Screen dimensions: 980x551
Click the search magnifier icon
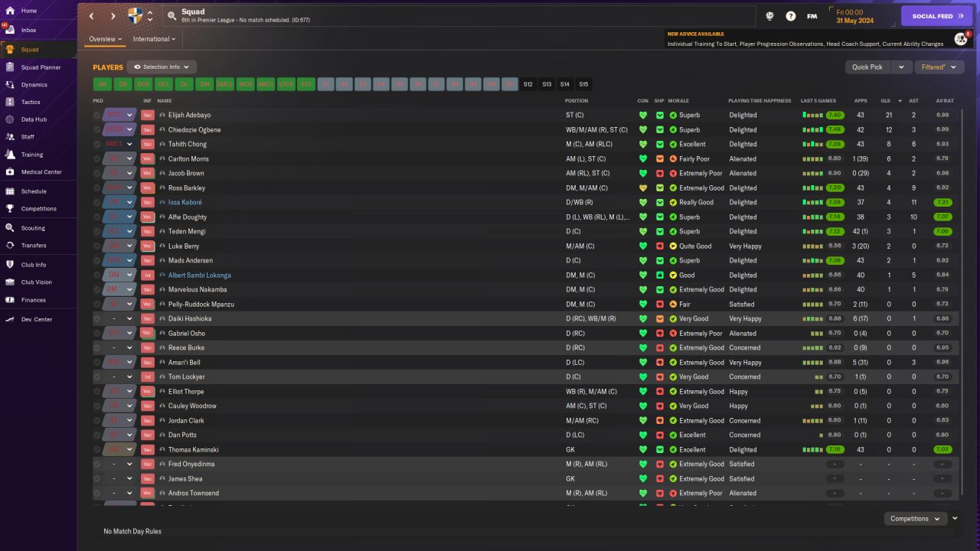(x=172, y=15)
